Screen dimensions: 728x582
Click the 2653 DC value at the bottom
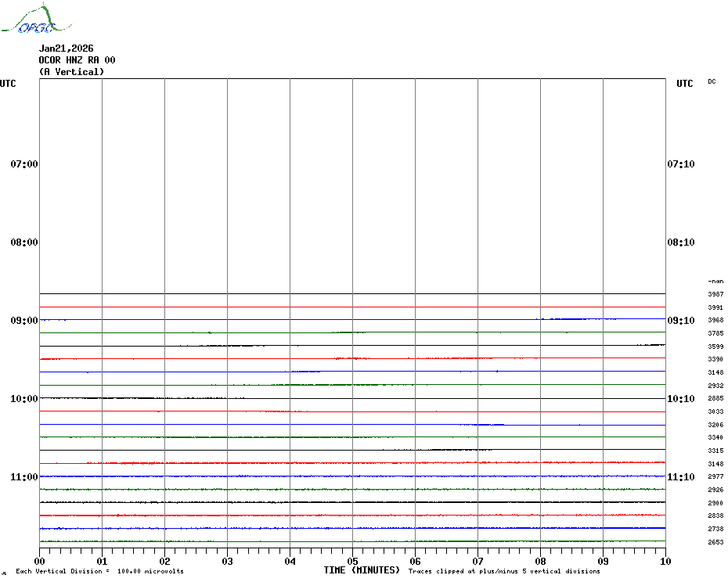[x=715, y=542]
